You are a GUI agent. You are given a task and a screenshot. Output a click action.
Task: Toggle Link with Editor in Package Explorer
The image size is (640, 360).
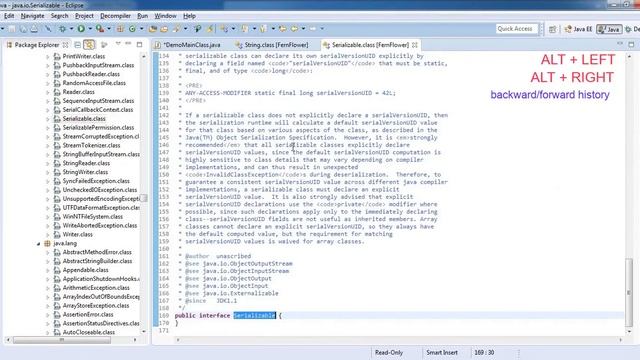click(x=89, y=44)
